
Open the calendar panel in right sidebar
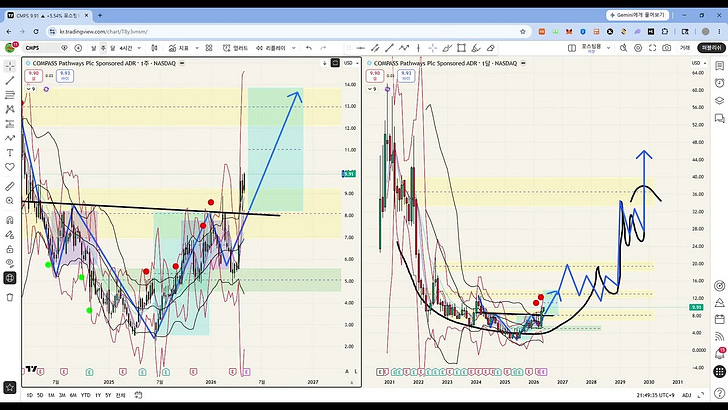point(720,319)
